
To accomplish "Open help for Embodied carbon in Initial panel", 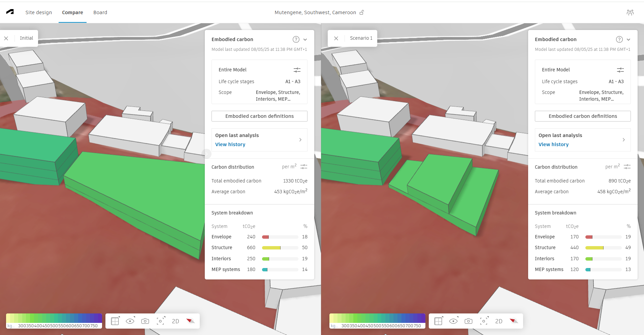I will point(296,39).
